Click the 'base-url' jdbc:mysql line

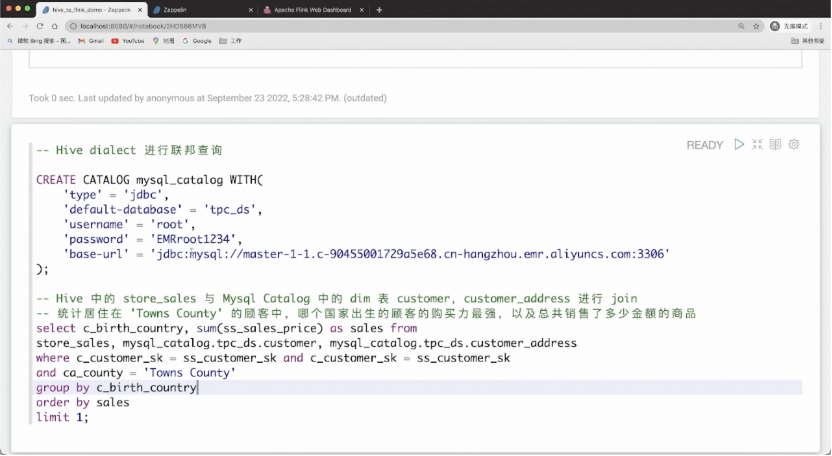click(367, 254)
